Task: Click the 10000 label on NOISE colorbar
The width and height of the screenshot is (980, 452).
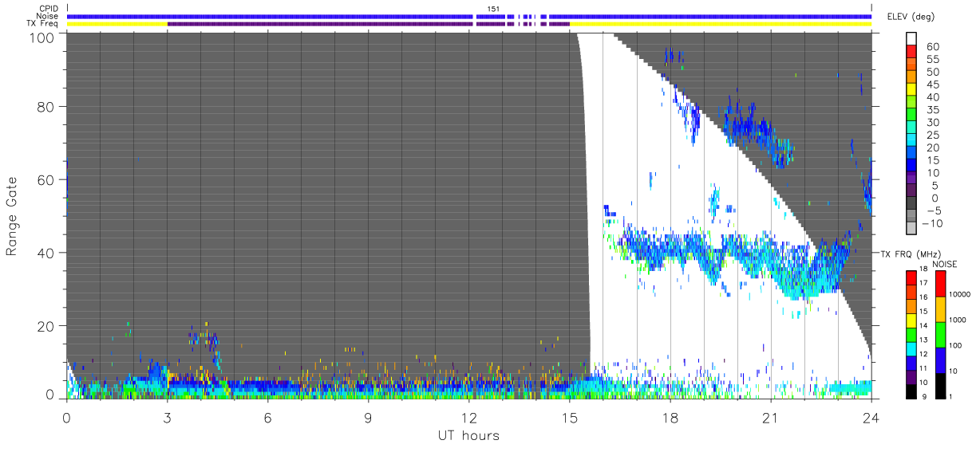Action: [x=962, y=293]
